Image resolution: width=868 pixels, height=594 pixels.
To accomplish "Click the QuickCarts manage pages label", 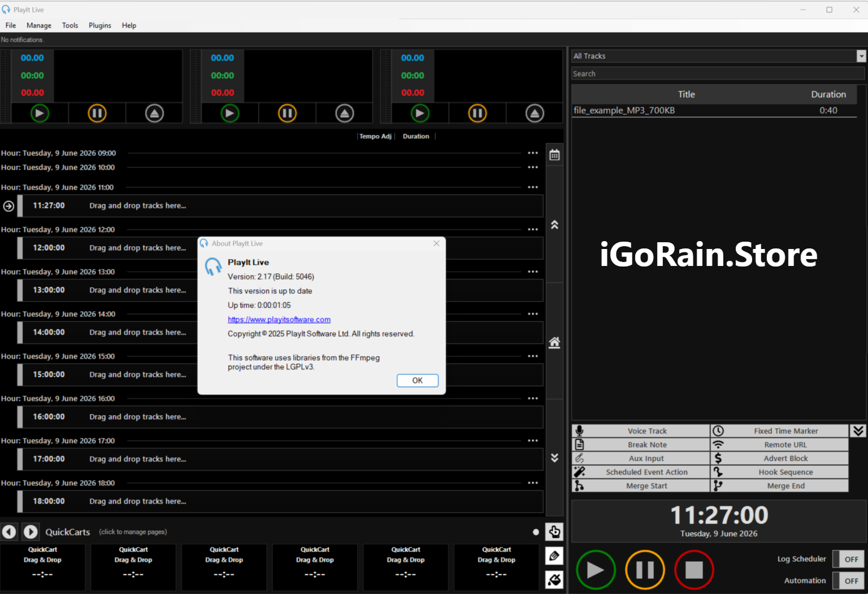I will [x=133, y=532].
